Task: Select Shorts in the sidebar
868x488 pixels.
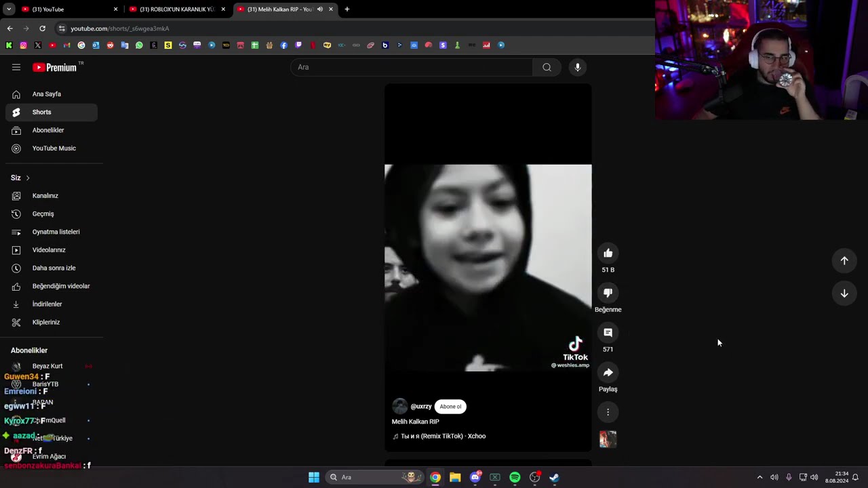Action: pyautogui.click(x=52, y=112)
